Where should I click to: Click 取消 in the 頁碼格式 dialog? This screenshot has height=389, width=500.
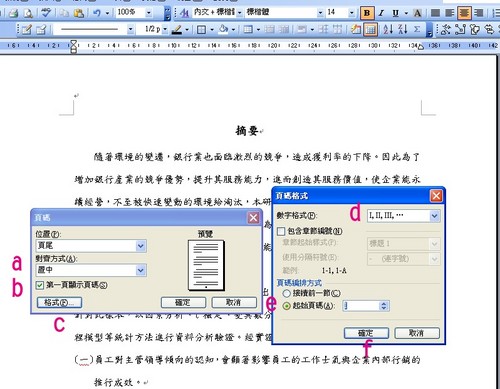[417, 333]
